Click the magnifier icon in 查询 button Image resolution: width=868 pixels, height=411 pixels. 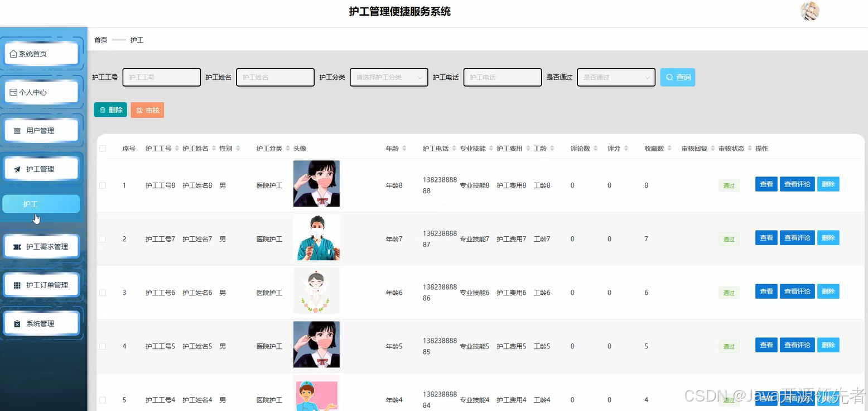[669, 78]
